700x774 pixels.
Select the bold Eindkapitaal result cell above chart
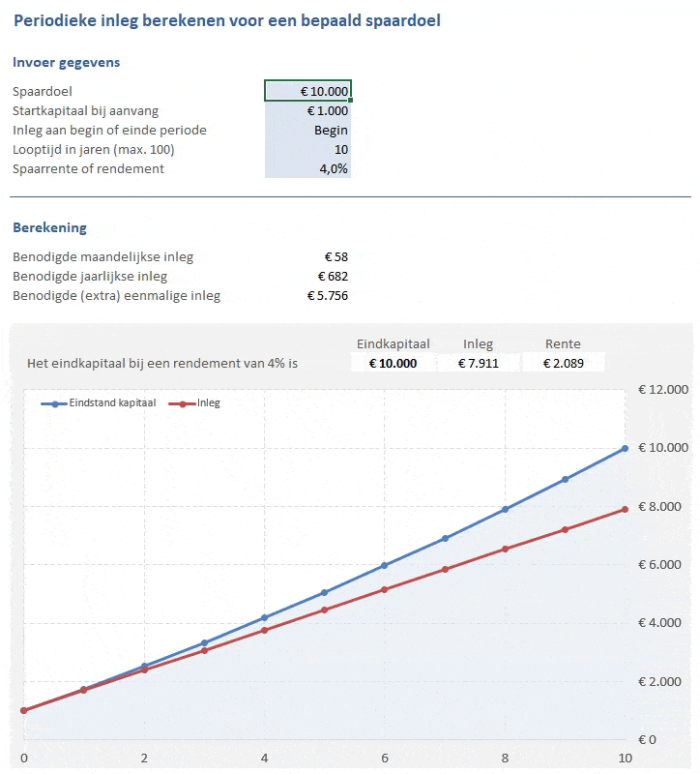[x=393, y=363]
